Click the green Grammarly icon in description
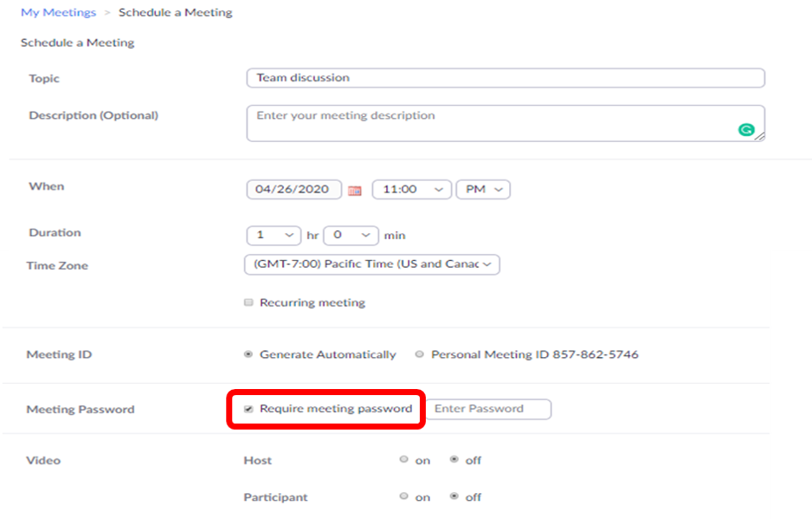The width and height of the screenshot is (812, 519). 745,130
